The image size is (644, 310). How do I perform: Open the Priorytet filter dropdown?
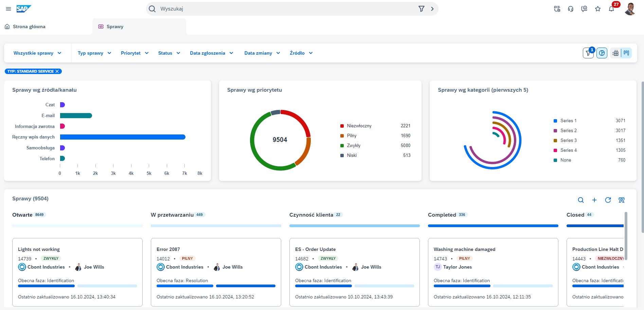click(x=134, y=53)
